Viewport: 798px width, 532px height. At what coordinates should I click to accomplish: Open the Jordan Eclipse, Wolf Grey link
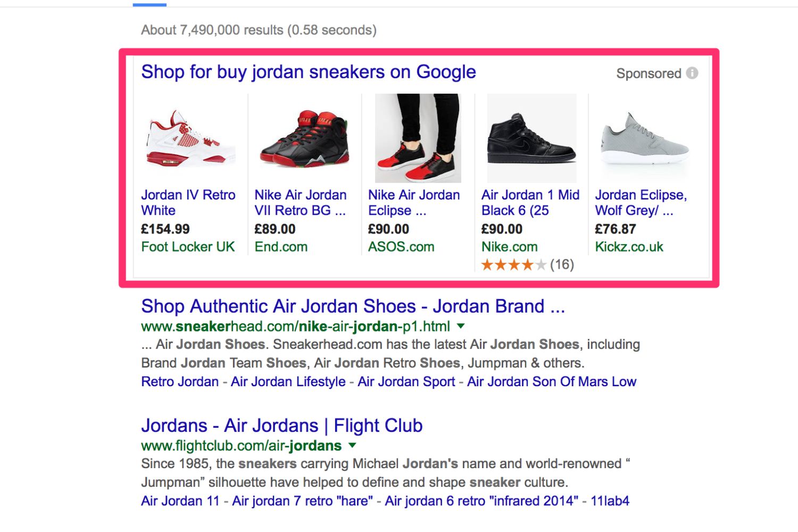coord(641,203)
